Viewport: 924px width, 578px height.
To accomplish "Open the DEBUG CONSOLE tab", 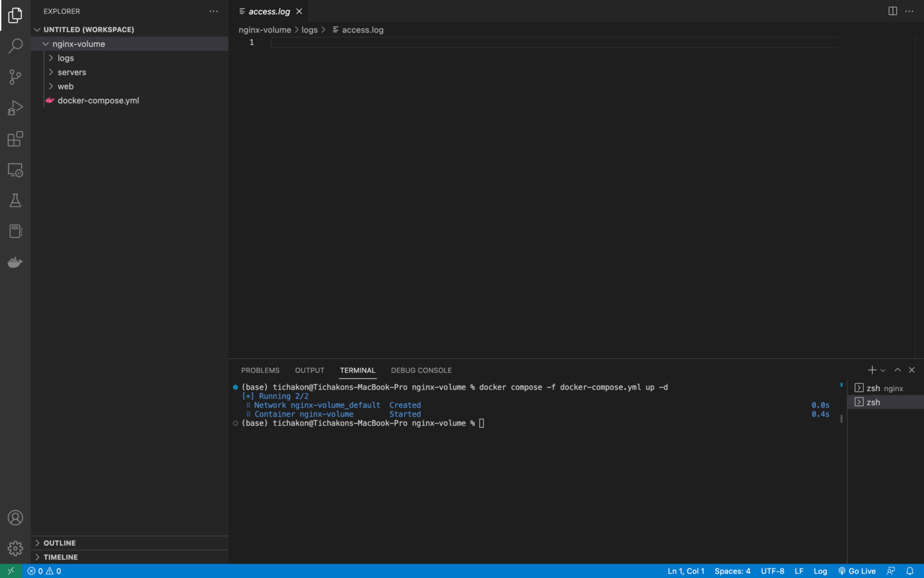I will coord(421,370).
